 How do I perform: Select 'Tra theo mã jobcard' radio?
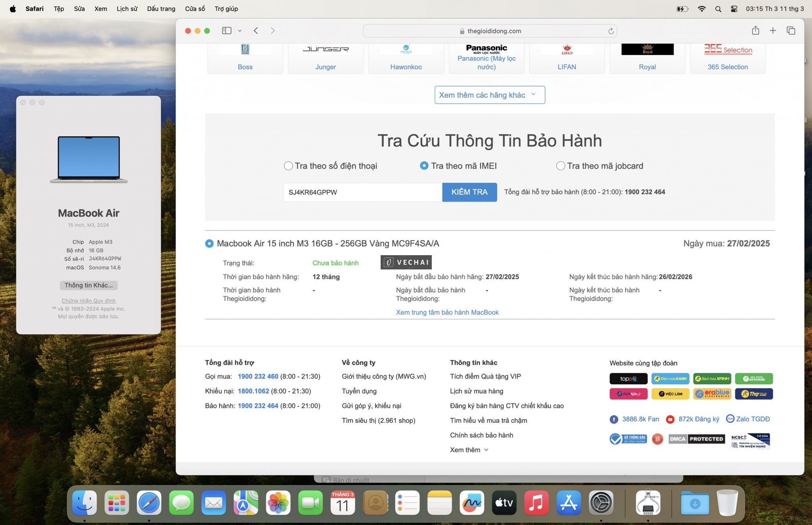click(x=561, y=166)
